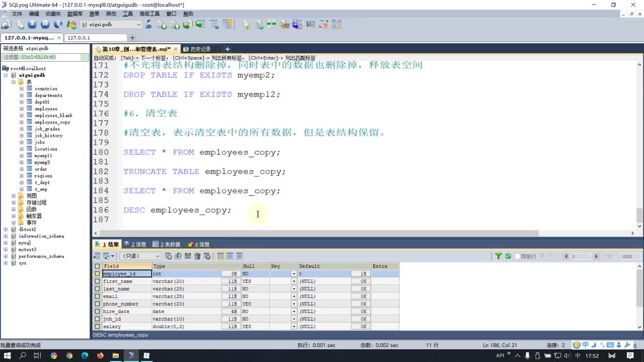
Task: Click the next page arrow button
Action: [x=597, y=256]
